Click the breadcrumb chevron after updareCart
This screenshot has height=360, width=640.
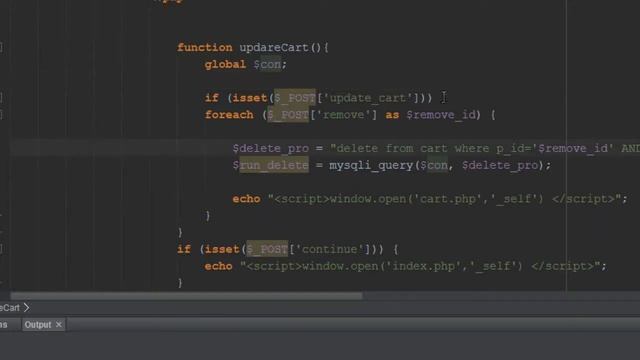(x=27, y=308)
